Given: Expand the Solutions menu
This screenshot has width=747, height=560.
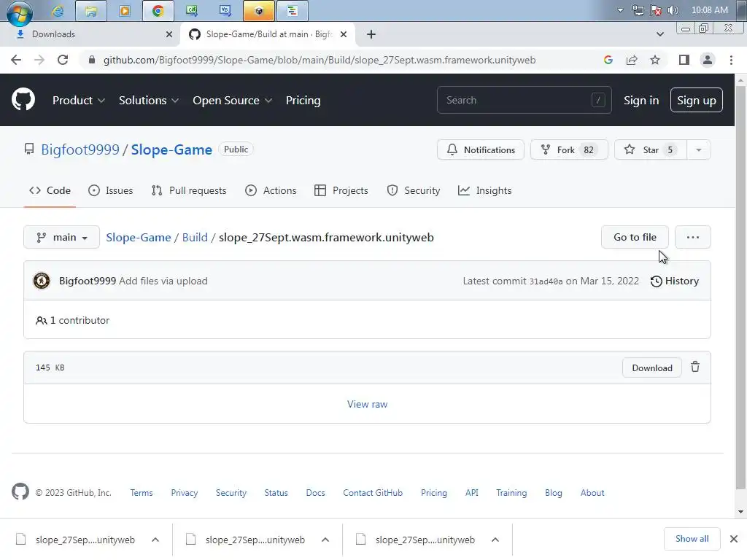Looking at the screenshot, I should 149,101.
